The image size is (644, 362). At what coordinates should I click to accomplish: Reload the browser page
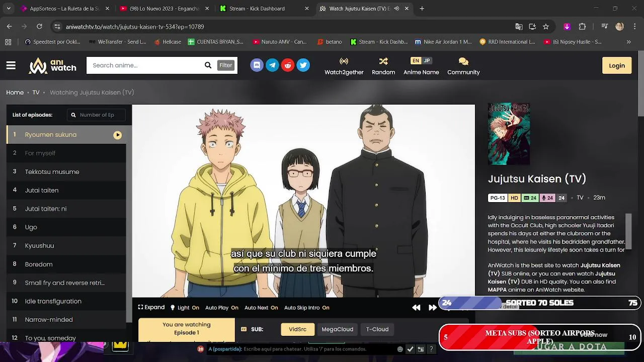[x=39, y=27]
